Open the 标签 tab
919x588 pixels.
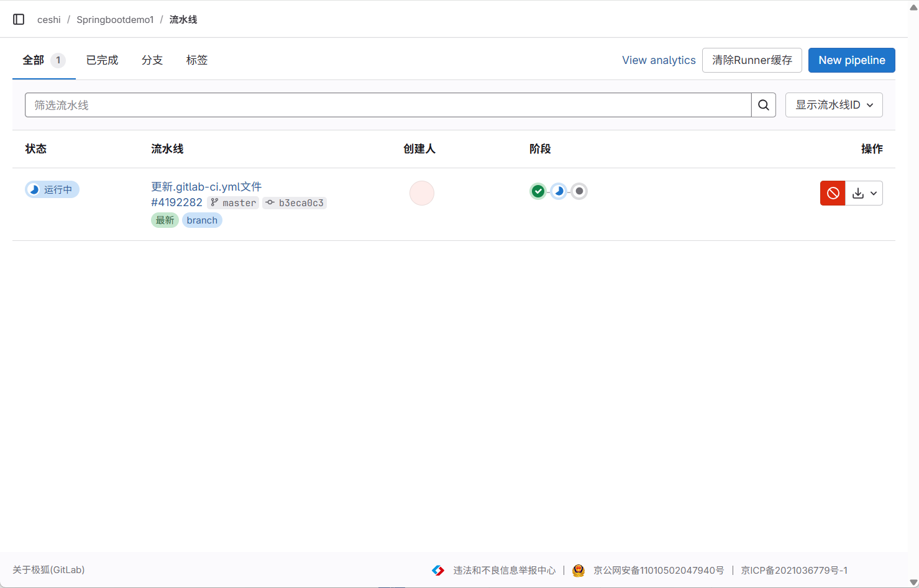[x=196, y=60]
